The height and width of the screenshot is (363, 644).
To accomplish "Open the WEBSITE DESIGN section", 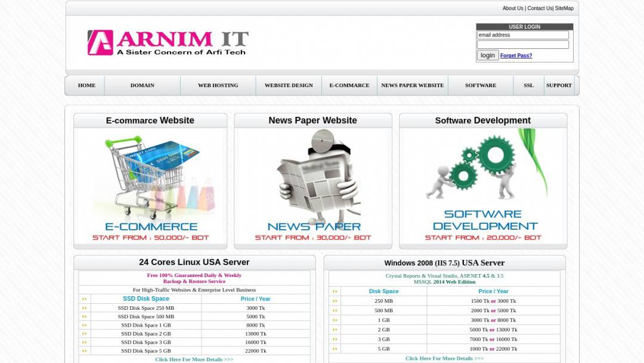I will pos(288,85).
